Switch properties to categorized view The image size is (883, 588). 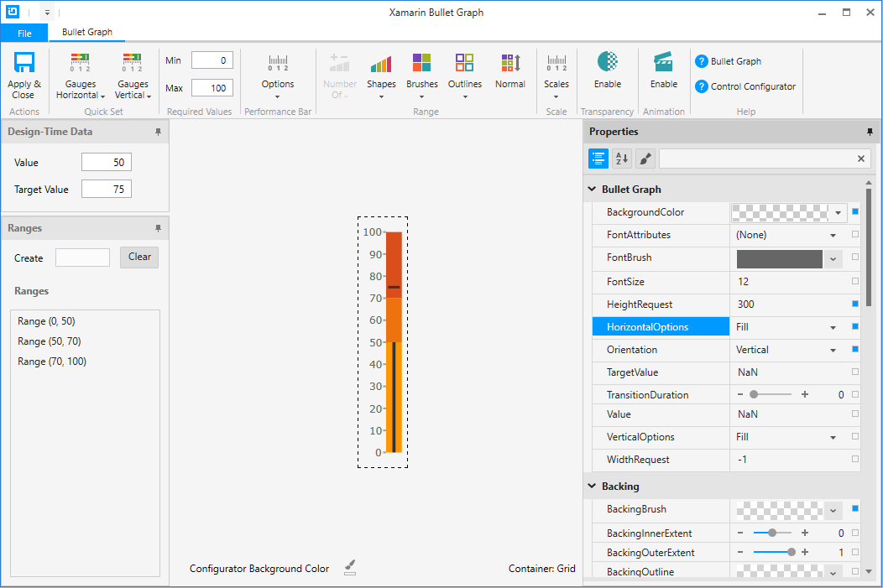[598, 159]
